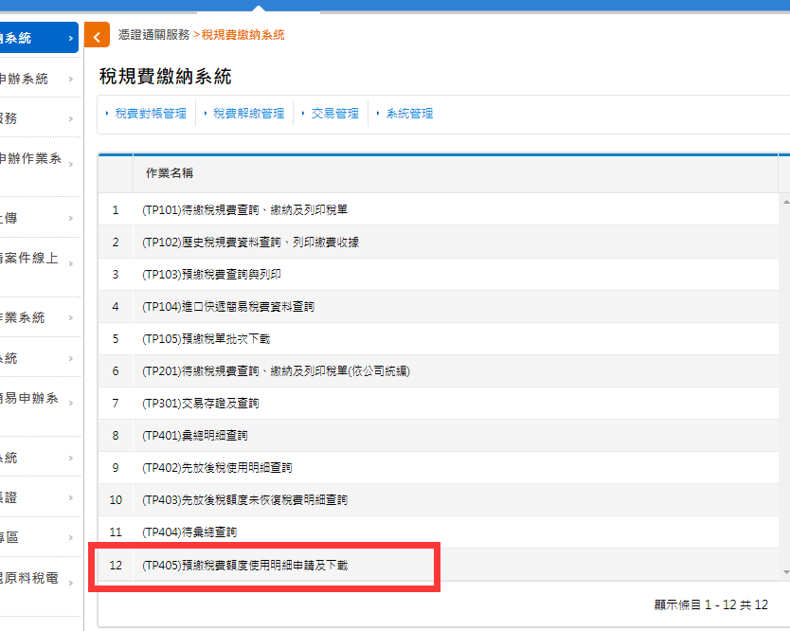Viewport: 790px width, 631px height.
Task: Sort table by 作業名稱 column header
Action: coord(170,173)
